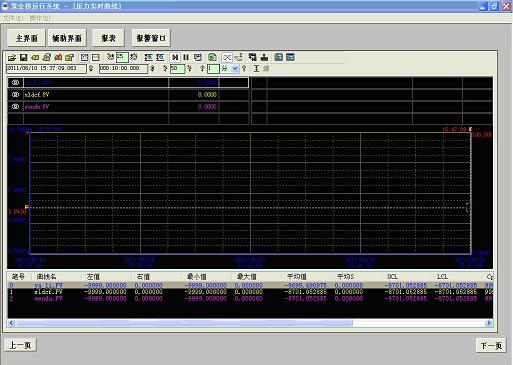
Task: Toggle eye icon for wendu.PV curve
Action: tap(15, 107)
